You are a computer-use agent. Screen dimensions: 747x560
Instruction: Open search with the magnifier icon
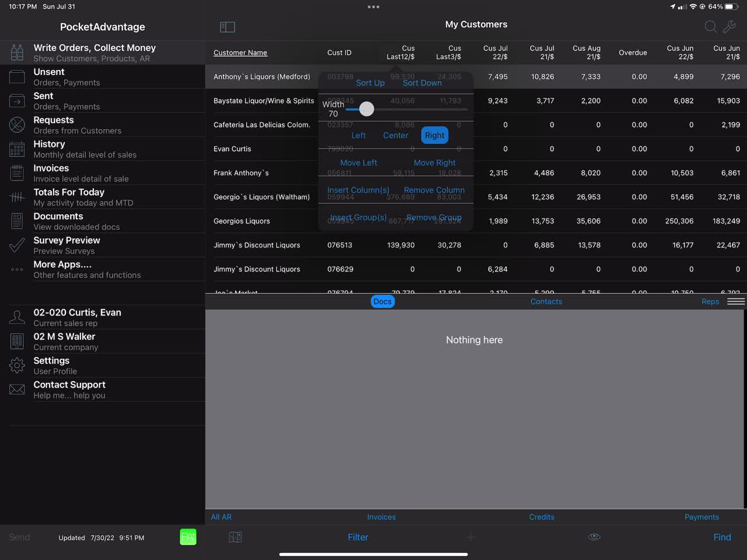click(710, 26)
